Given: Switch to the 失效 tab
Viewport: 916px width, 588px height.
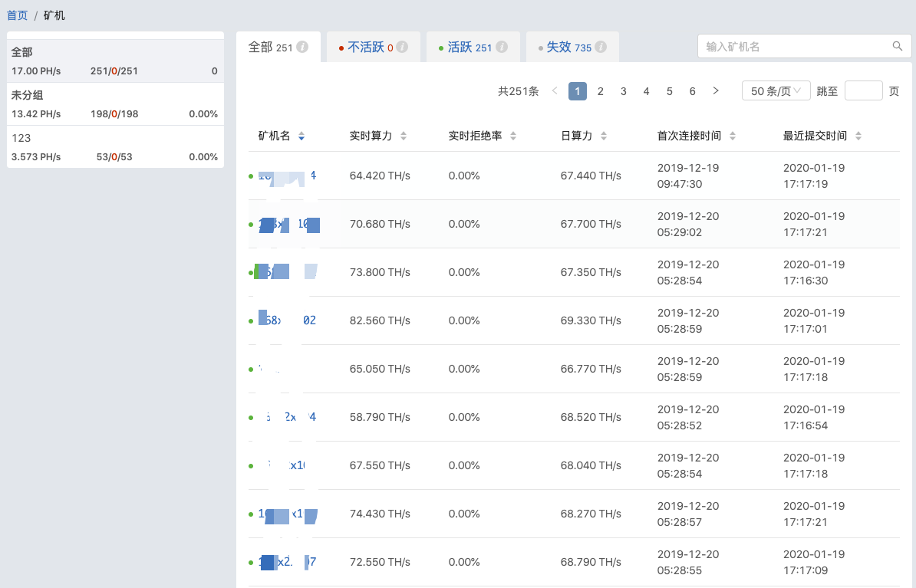Looking at the screenshot, I should (558, 48).
